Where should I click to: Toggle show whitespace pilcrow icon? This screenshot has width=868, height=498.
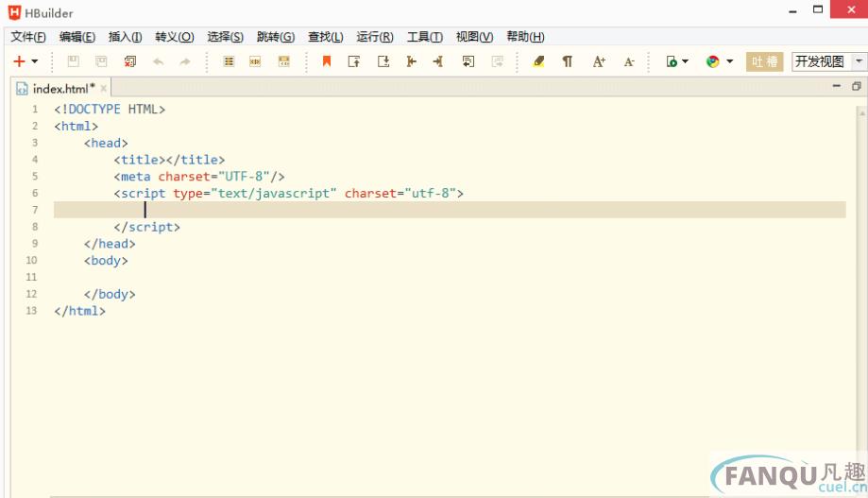568,61
